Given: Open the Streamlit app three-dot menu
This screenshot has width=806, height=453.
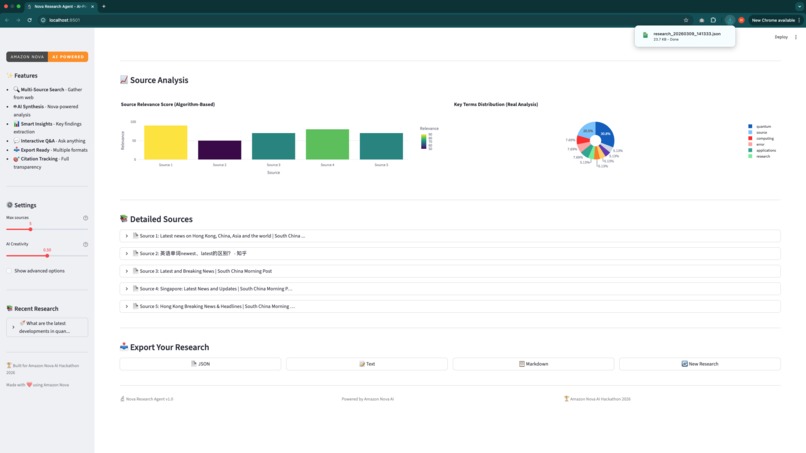Looking at the screenshot, I should tap(796, 37).
